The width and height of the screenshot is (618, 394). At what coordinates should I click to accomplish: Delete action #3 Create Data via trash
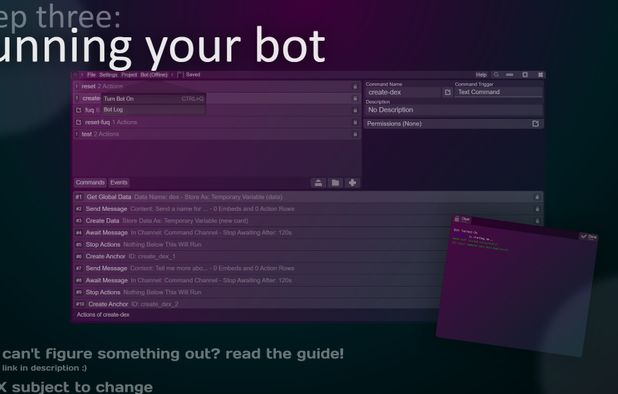click(537, 221)
